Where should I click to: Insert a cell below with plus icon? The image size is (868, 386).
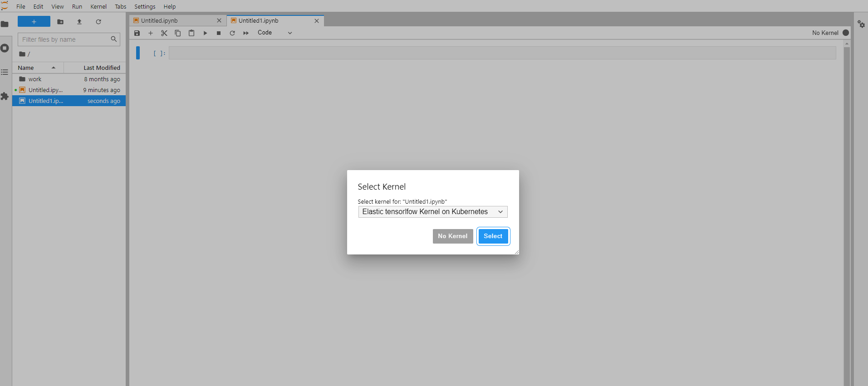click(151, 33)
